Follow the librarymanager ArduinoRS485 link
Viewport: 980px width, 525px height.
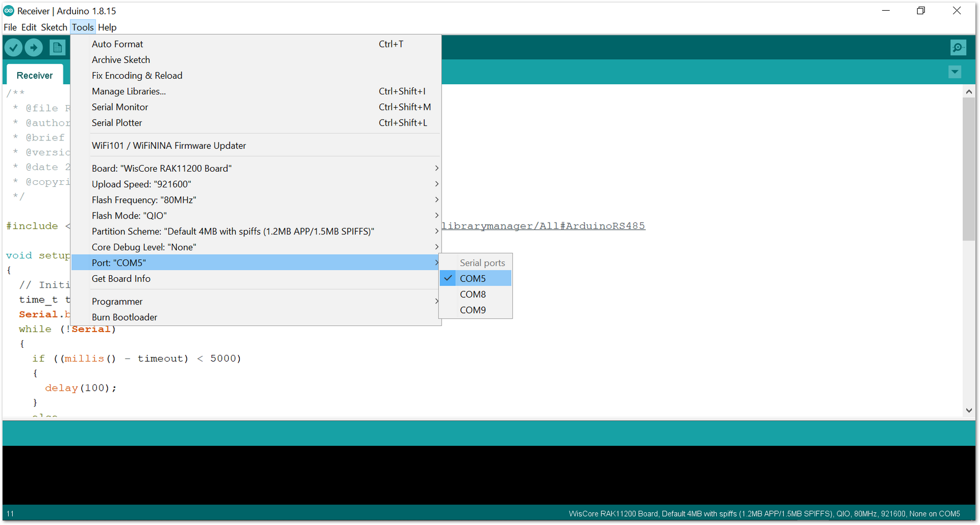click(544, 226)
